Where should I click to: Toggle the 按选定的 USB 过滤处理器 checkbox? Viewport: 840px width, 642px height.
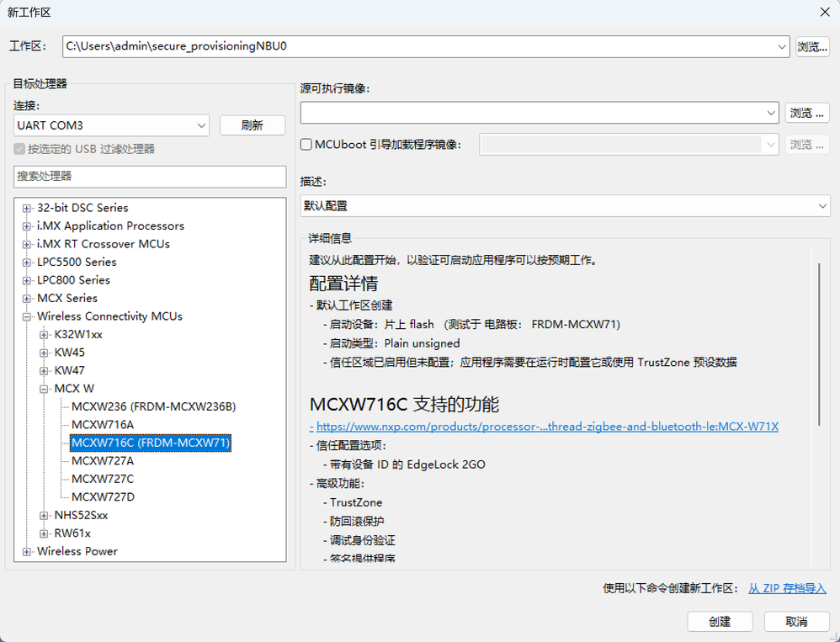point(19,151)
